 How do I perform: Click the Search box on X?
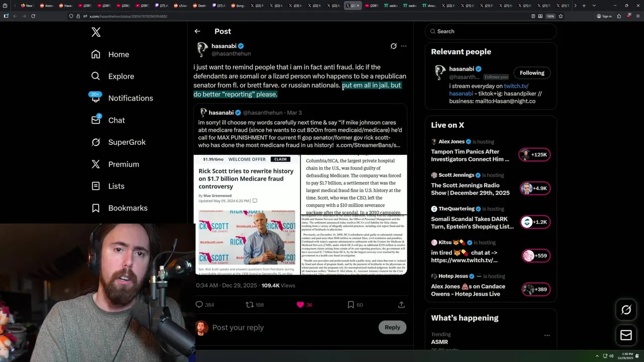pos(491,31)
